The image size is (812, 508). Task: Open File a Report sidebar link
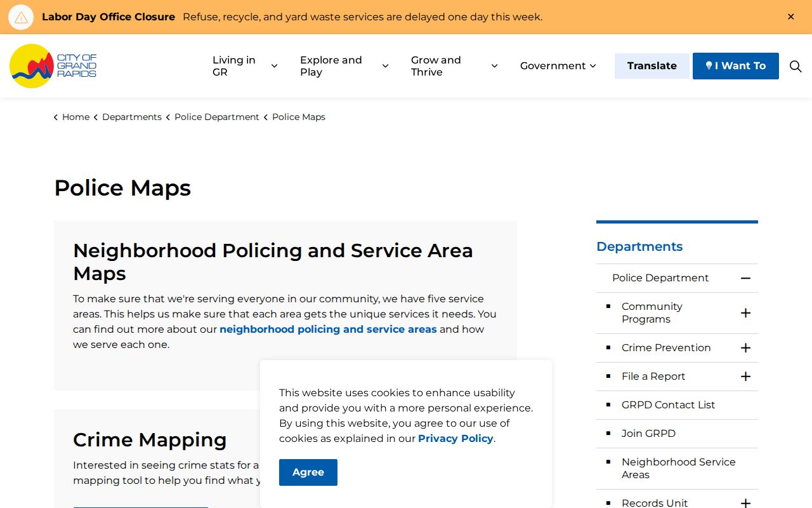[653, 377]
